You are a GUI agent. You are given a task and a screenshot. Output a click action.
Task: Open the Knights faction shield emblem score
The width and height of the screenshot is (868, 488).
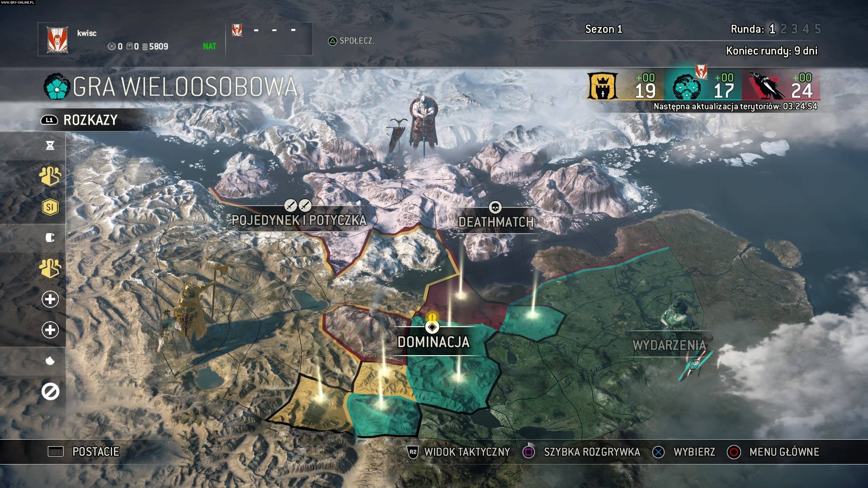pos(602,87)
